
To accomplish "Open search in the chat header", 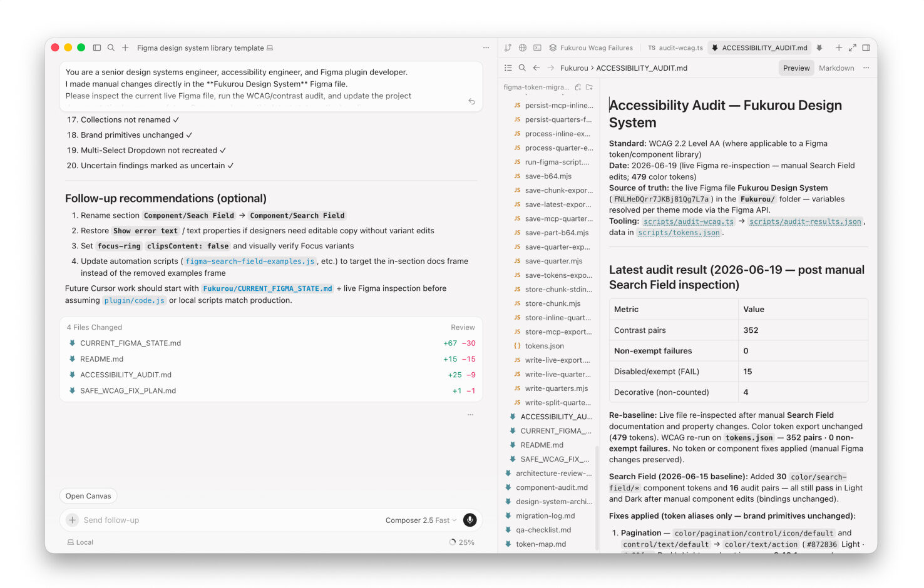I will 111,48.
